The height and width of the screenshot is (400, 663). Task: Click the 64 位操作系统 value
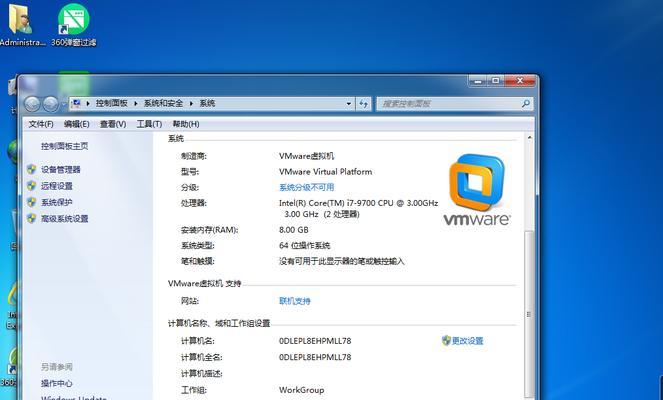pos(304,246)
